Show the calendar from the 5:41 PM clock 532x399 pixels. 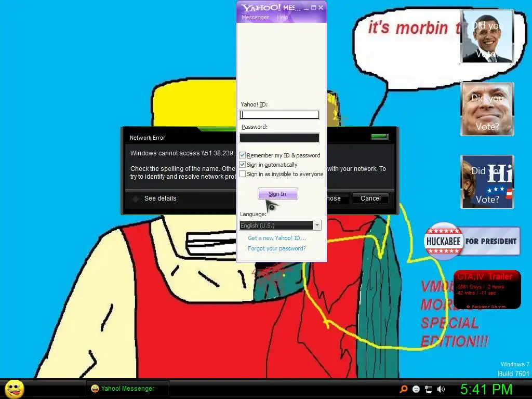[x=486, y=389]
